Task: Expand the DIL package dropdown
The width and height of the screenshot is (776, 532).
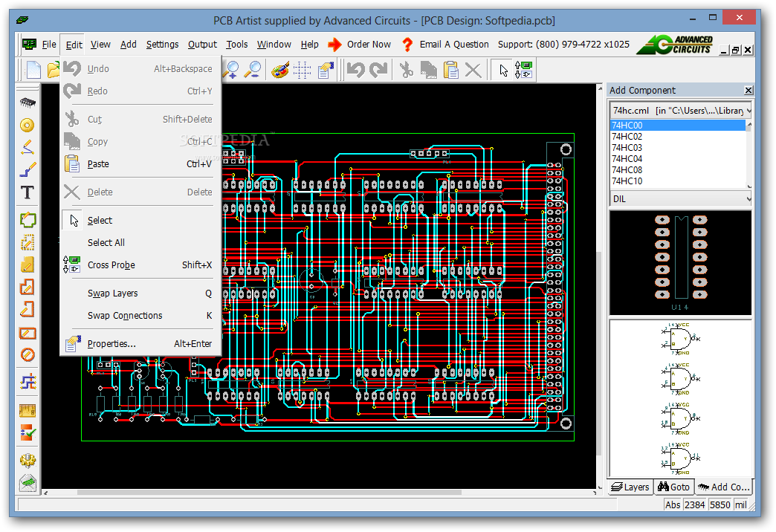Action: pos(748,199)
